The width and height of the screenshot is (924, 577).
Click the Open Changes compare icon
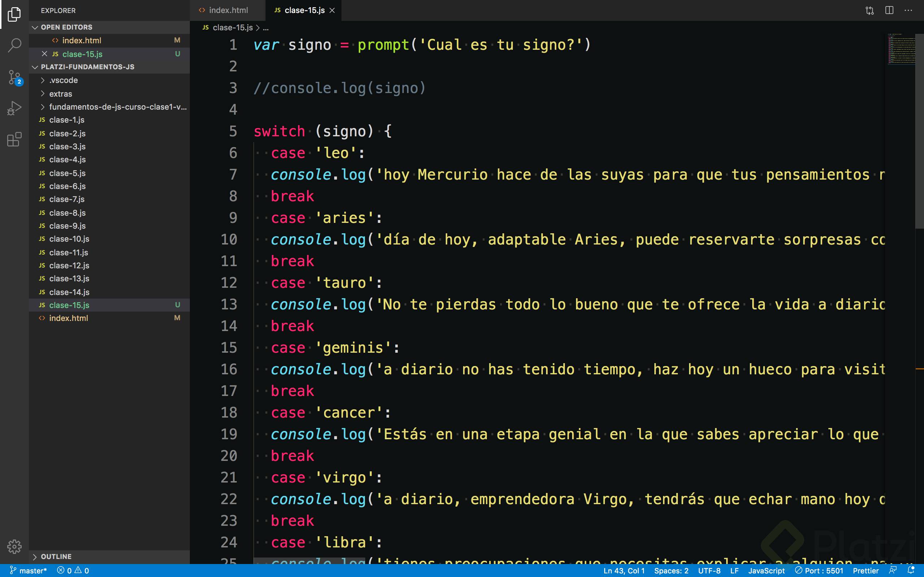[x=869, y=10]
